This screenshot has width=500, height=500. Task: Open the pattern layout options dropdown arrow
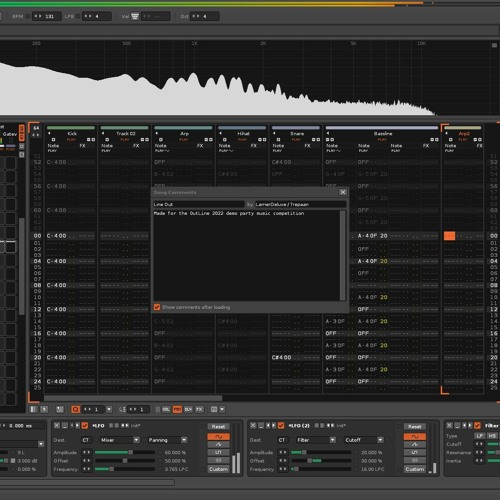tap(222, 409)
